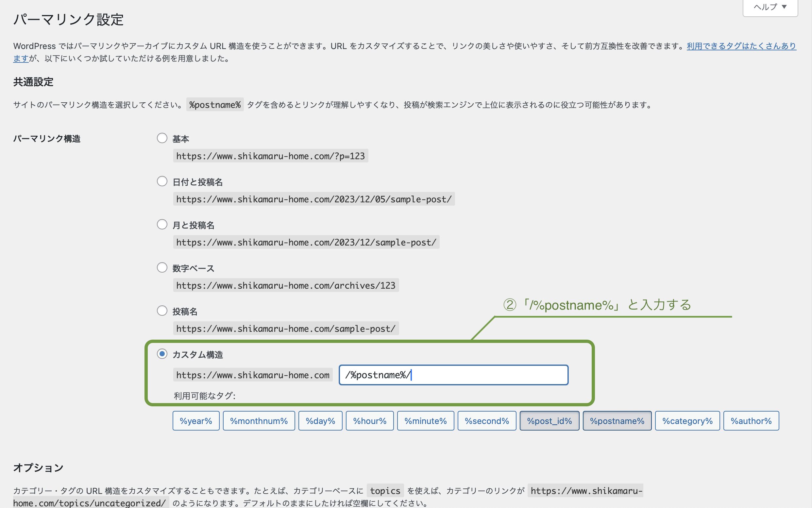Click inside the カスタム構造 input field
Image resolution: width=812 pixels, height=508 pixels.
[453, 375]
